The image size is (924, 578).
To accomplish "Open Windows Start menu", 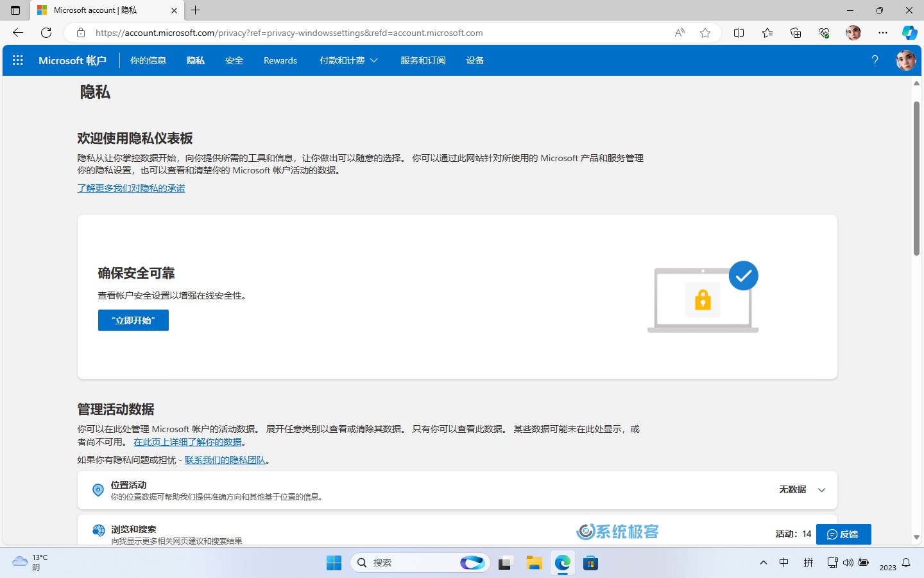I will (x=334, y=563).
